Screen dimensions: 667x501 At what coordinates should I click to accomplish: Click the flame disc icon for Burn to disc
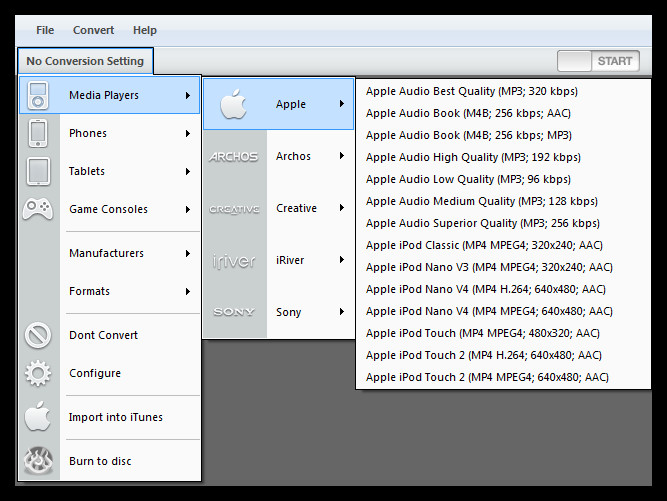click(x=38, y=461)
